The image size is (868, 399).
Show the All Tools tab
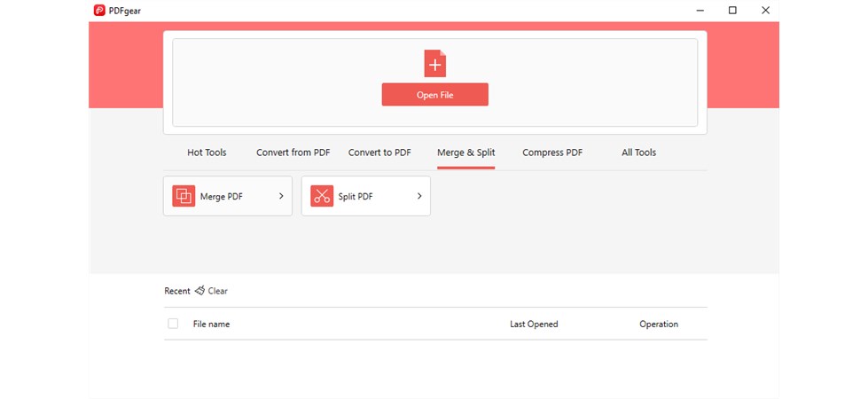click(639, 153)
